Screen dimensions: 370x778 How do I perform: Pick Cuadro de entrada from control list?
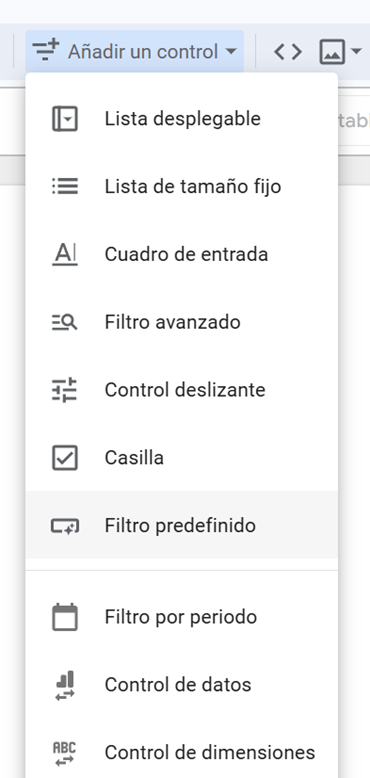(182, 255)
